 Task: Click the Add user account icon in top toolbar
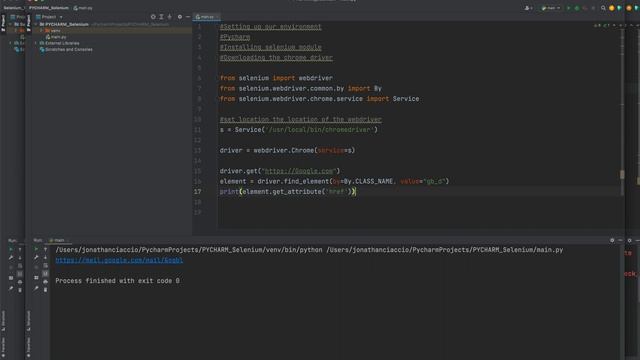pos(528,8)
